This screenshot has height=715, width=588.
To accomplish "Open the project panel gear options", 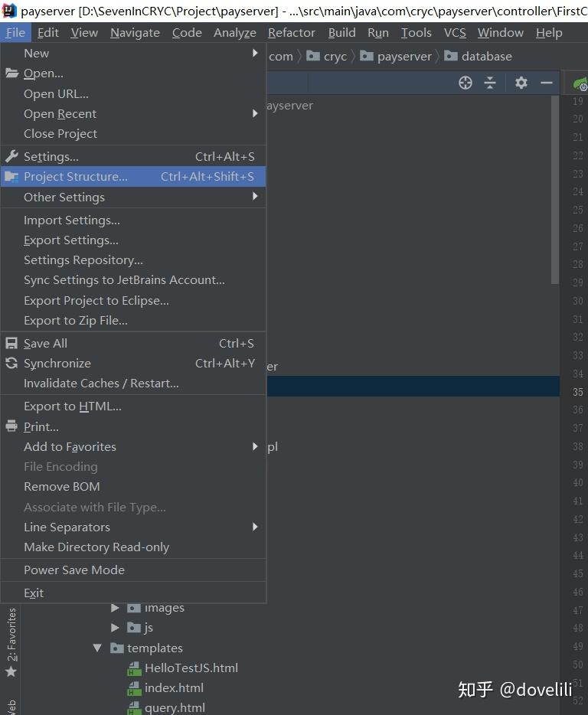I will pyautogui.click(x=521, y=83).
